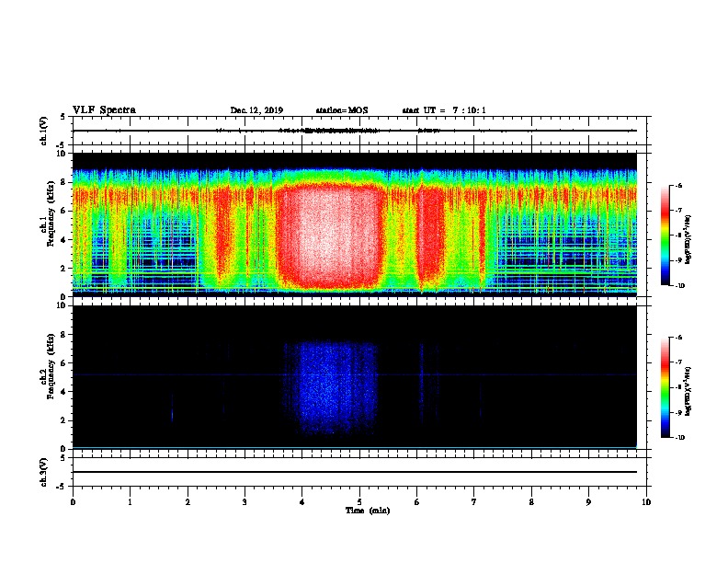Click time axis tick label "8"

pos(531,502)
